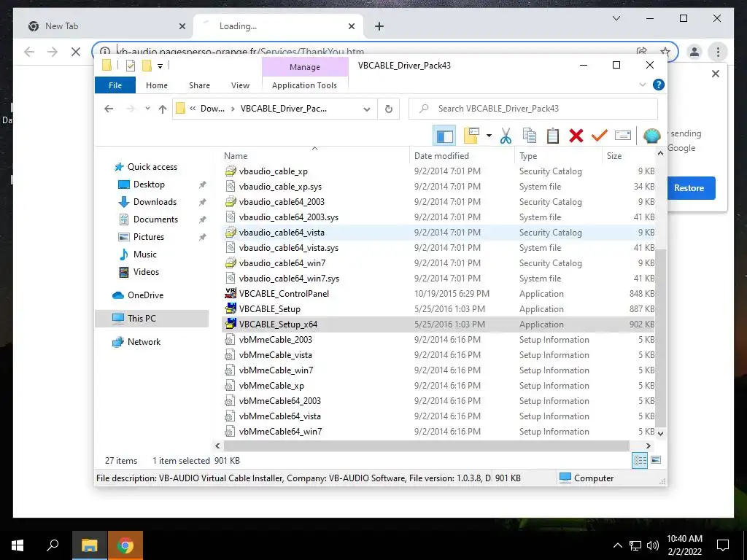This screenshot has width=747, height=560.
Task: Paste using the clipboard icon
Action: [x=553, y=136]
